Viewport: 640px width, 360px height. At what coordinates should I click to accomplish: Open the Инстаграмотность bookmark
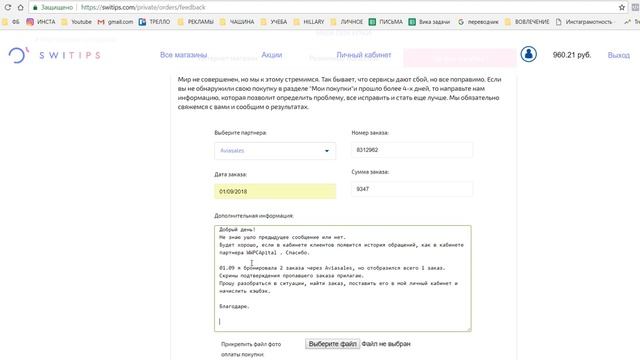click(x=584, y=22)
